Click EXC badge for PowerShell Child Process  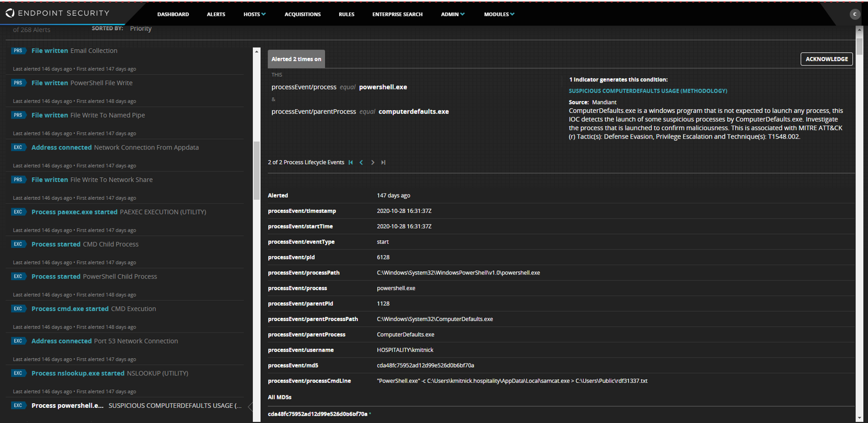tap(18, 277)
